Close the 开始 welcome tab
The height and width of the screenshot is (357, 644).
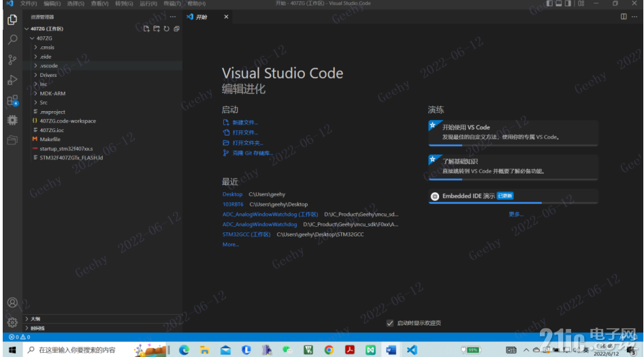[x=226, y=17]
